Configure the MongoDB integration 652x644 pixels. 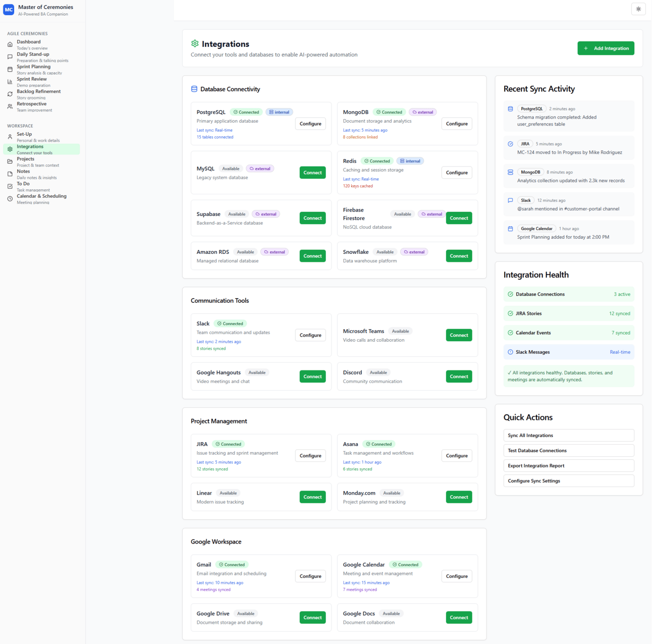point(457,124)
